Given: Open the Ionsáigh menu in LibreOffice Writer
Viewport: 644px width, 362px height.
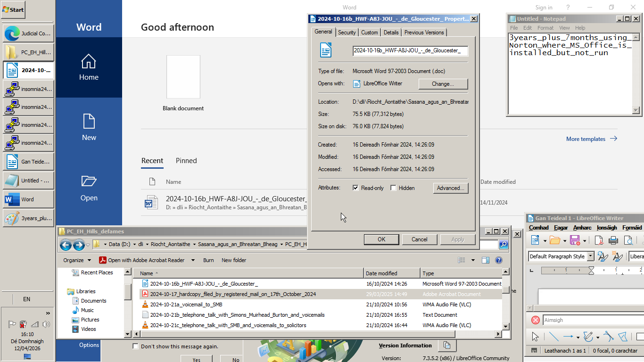Looking at the screenshot, I should coord(607,228).
